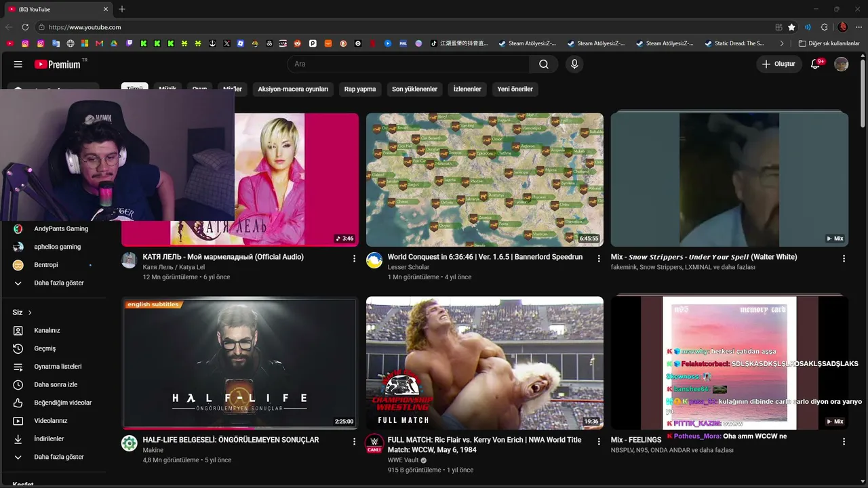The width and height of the screenshot is (868, 488).
Task: Open Static Dread bookmark
Action: click(734, 43)
